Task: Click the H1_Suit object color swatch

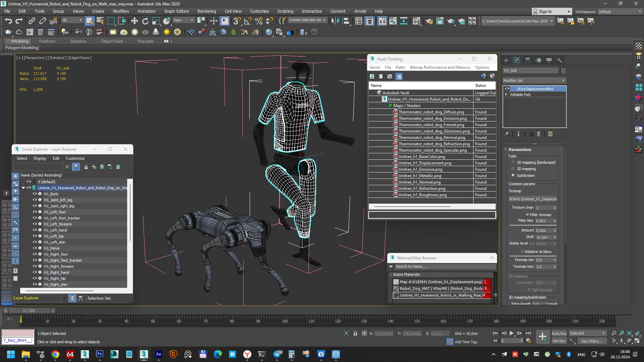Action: coord(563,70)
